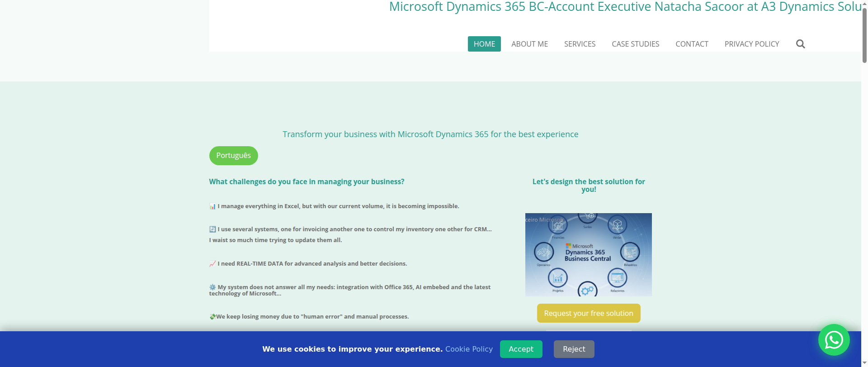Click the refresh arrows emoji before several systems
The height and width of the screenshot is (367, 868).
tap(212, 229)
